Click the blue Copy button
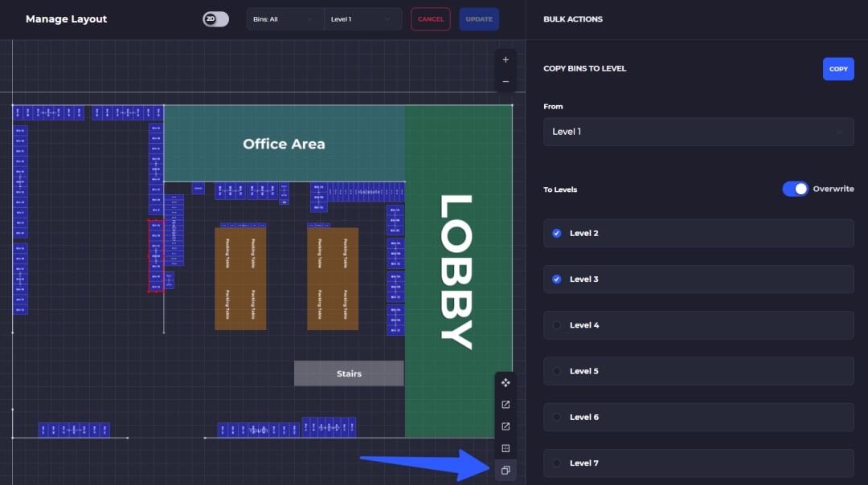This screenshot has height=485, width=868. pos(838,69)
